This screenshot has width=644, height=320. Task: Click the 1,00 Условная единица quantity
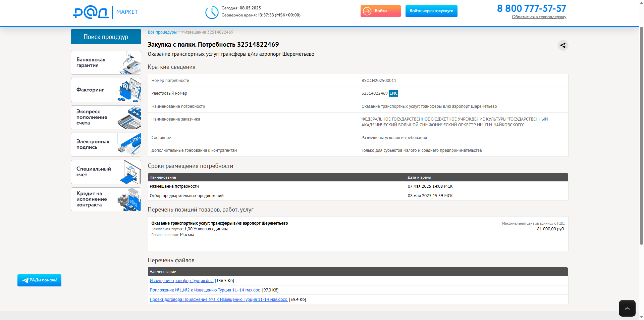click(x=206, y=229)
